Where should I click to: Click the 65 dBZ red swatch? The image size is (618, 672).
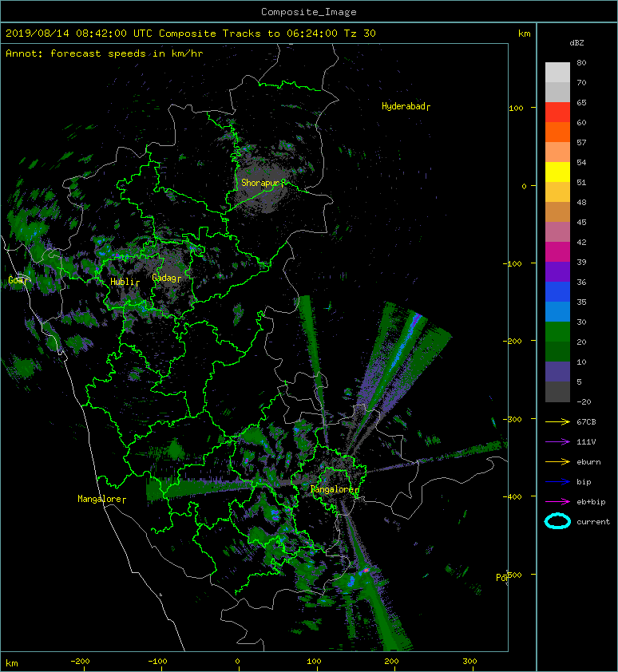[x=557, y=112]
